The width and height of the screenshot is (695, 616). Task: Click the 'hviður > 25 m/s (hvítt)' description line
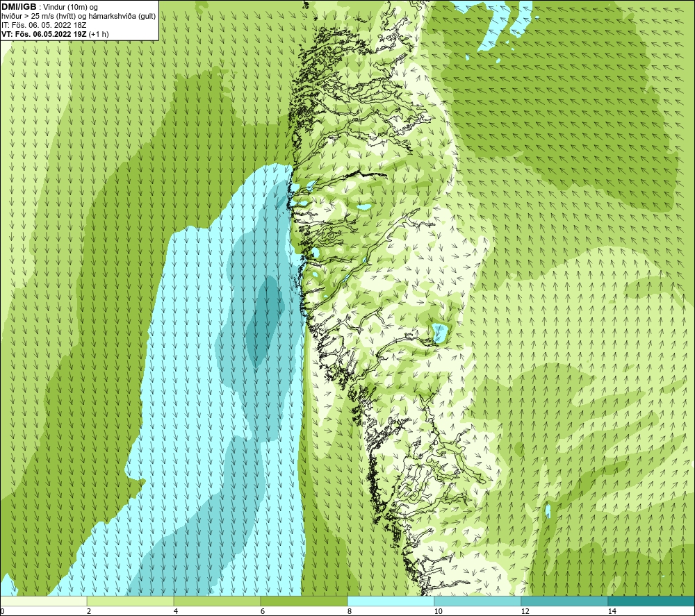(x=79, y=17)
